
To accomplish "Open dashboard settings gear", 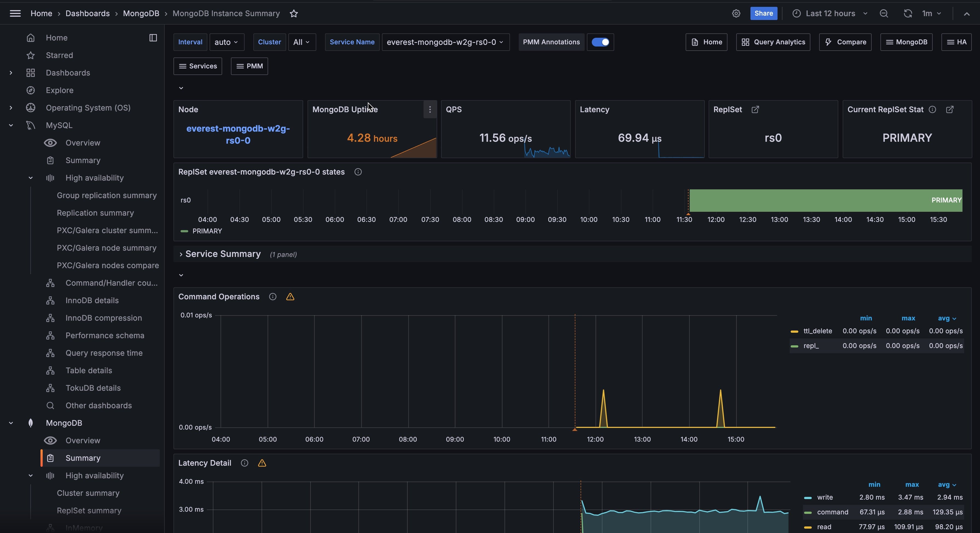I will tap(736, 14).
